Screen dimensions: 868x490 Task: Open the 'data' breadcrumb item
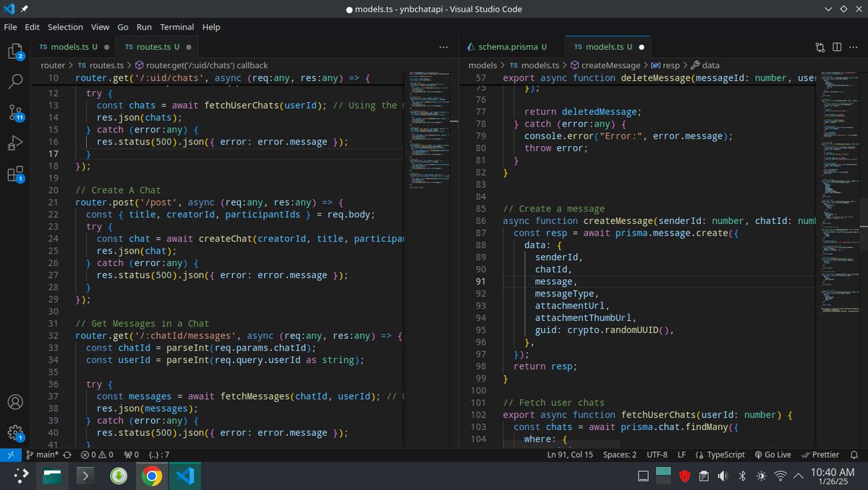pyautogui.click(x=705, y=65)
